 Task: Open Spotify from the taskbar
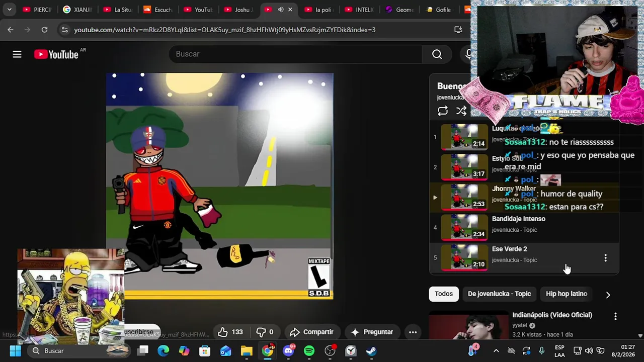309,351
